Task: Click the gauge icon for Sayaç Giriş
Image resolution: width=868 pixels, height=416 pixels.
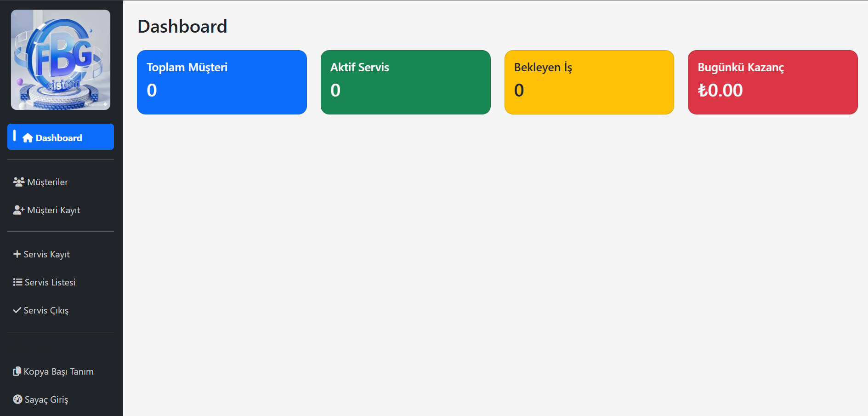Action: click(17, 399)
